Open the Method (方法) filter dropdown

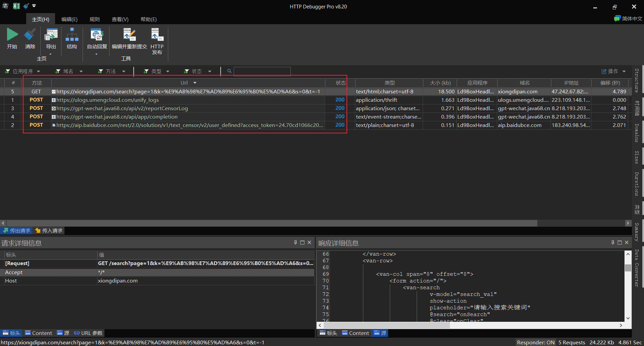(x=124, y=71)
